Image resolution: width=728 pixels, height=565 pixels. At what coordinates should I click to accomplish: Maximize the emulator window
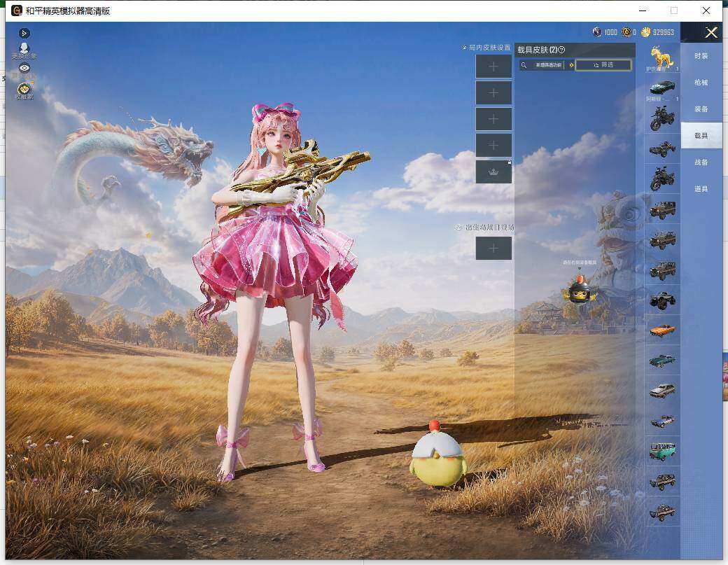click(674, 11)
